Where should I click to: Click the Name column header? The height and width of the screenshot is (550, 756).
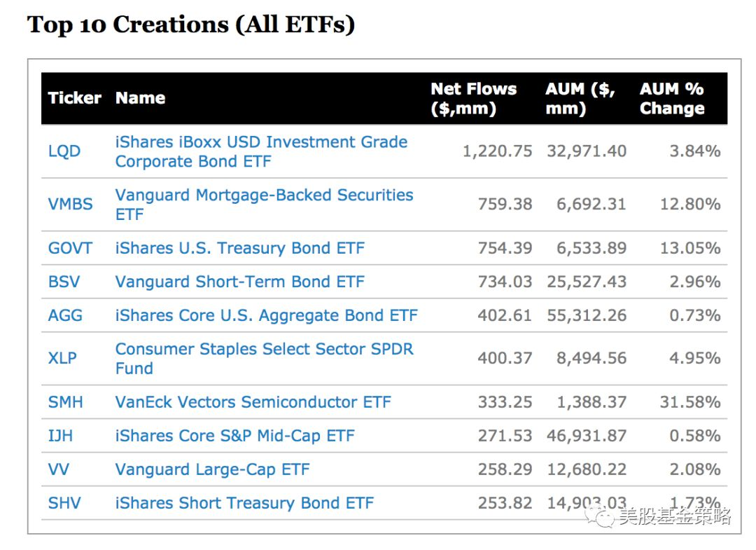(140, 98)
